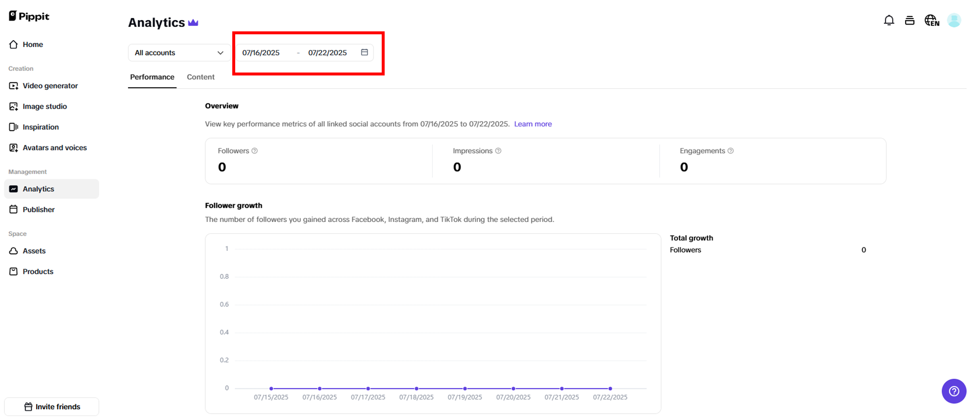This screenshot has width=980, height=417.
Task: Click the purple help question button
Action: point(954,391)
